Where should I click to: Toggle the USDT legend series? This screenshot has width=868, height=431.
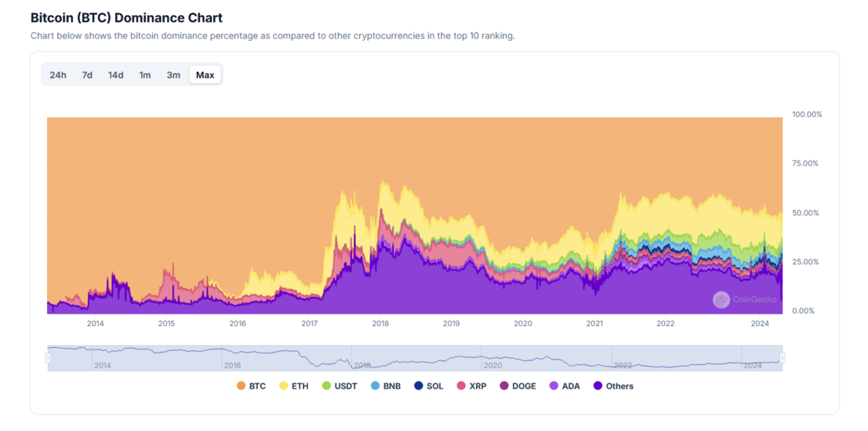coord(339,386)
